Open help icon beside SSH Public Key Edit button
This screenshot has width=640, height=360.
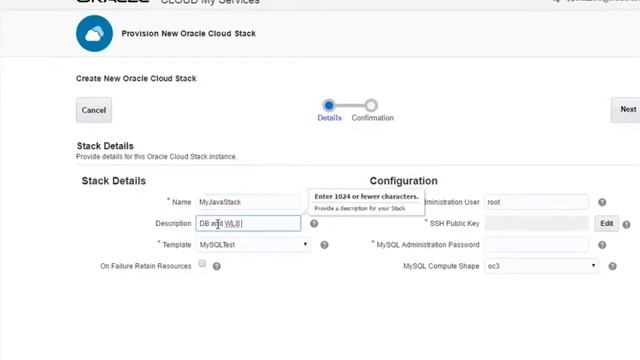pyautogui.click(x=627, y=224)
